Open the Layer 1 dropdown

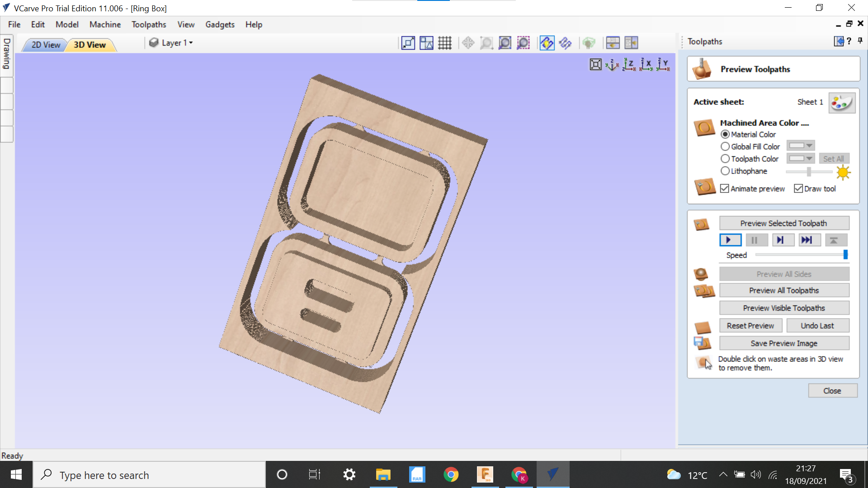pyautogui.click(x=171, y=42)
